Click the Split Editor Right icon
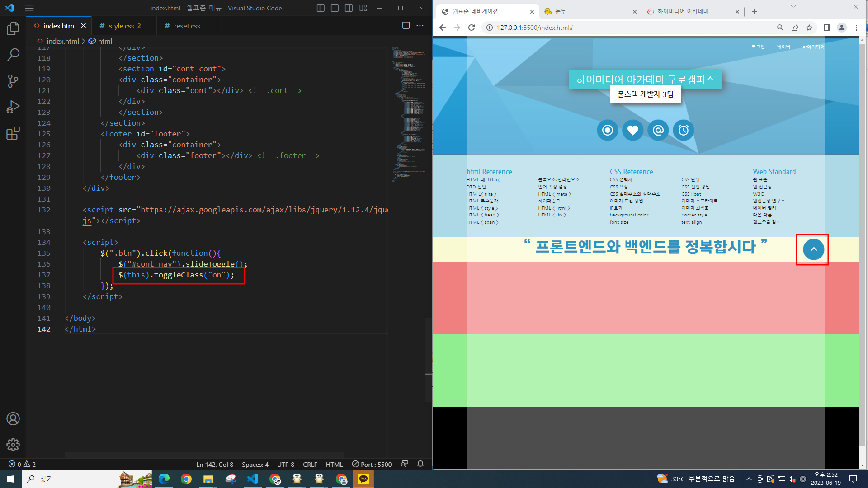The width and height of the screenshot is (868, 488). click(406, 26)
